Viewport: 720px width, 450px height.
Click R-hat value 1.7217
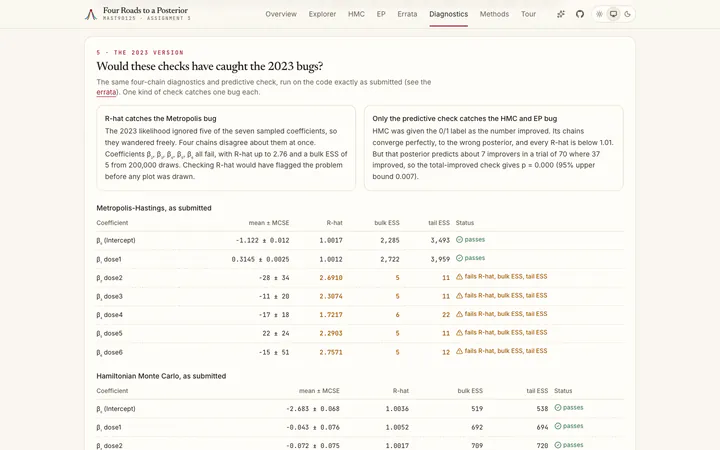[331, 315]
